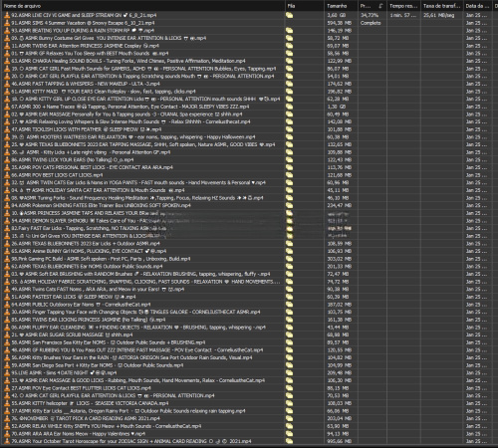Click the VLC icon of the LIVE CIV VI GAME file
Image resolution: width=498 pixels, height=448 pixels.
[7, 15]
